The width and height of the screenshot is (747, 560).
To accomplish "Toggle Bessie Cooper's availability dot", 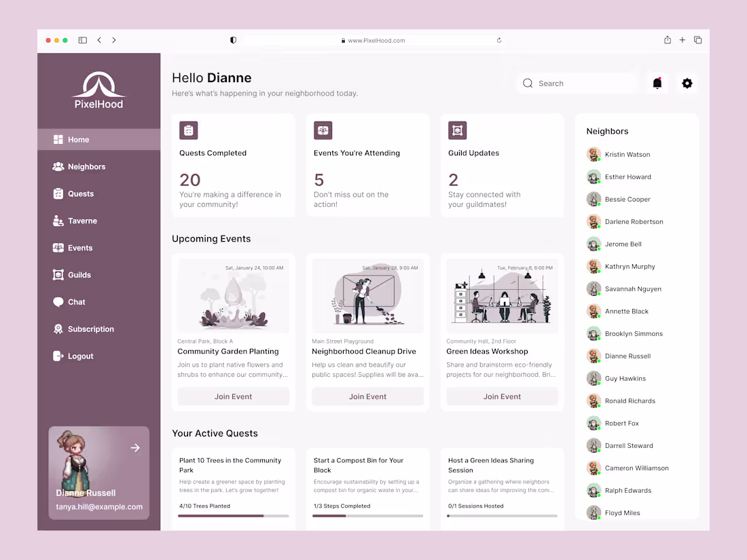I will pos(599,204).
